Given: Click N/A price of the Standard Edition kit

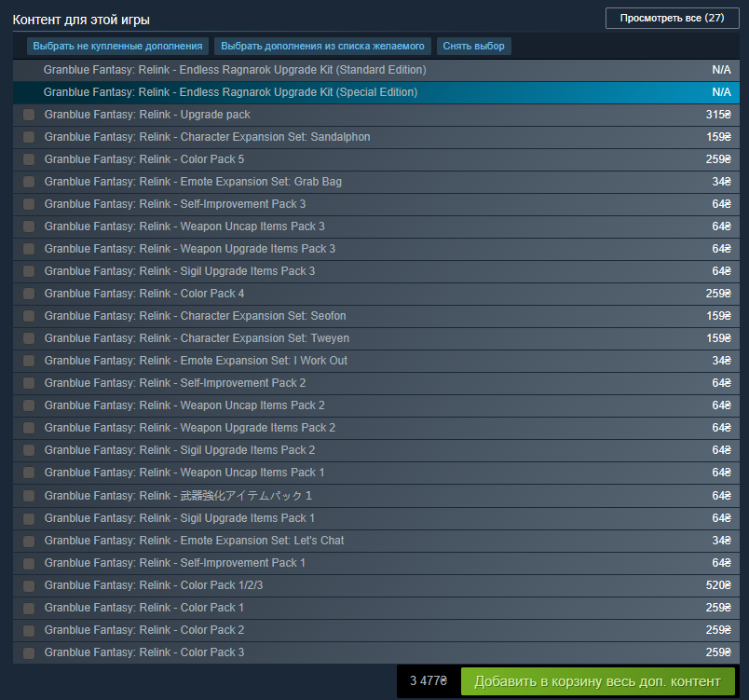Looking at the screenshot, I should tap(721, 70).
